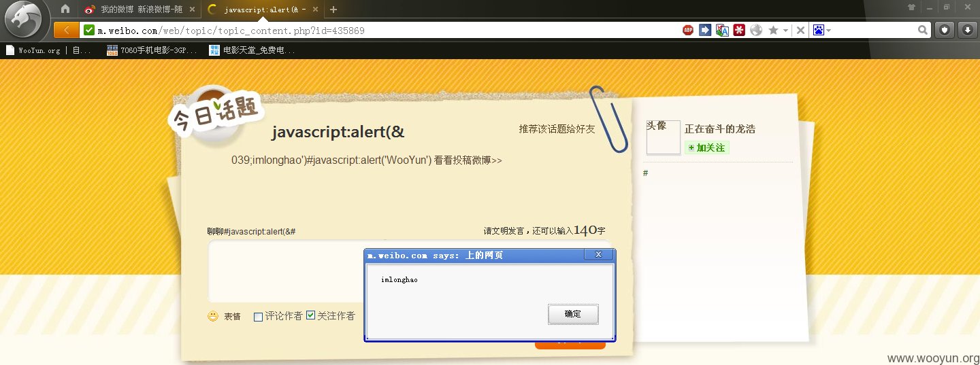Close the alert dialog with its X
Screen dimensions: 980x365
click(x=598, y=255)
